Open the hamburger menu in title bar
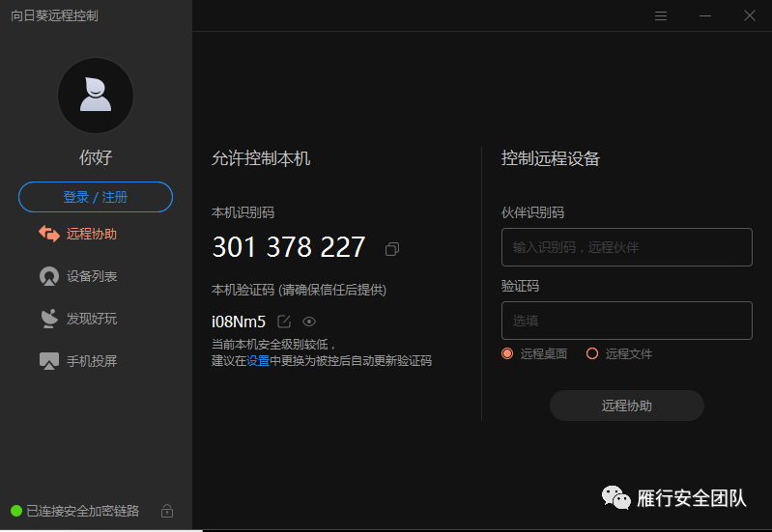772x532 pixels. [x=661, y=15]
